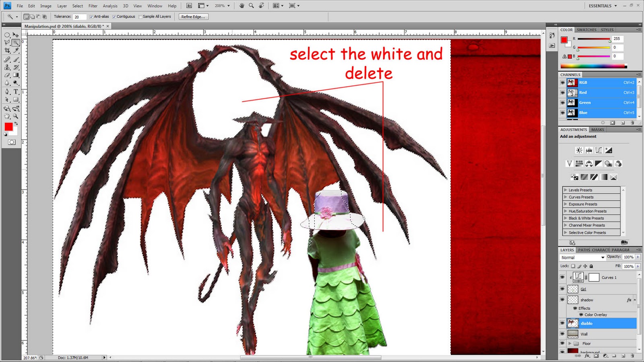Image resolution: width=644 pixels, height=362 pixels.
Task: Select the Green channel row
Action: [598, 103]
